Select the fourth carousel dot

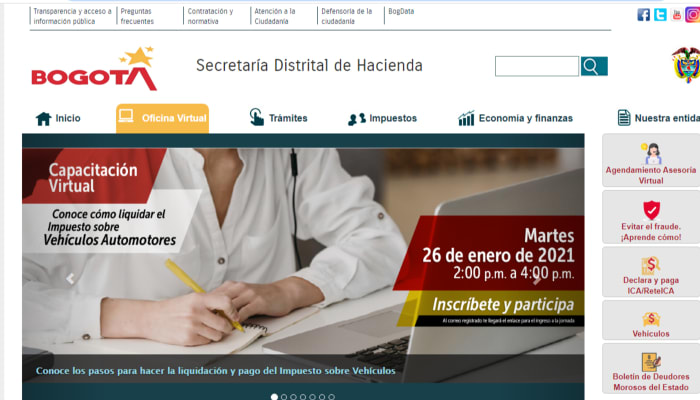[303, 396]
